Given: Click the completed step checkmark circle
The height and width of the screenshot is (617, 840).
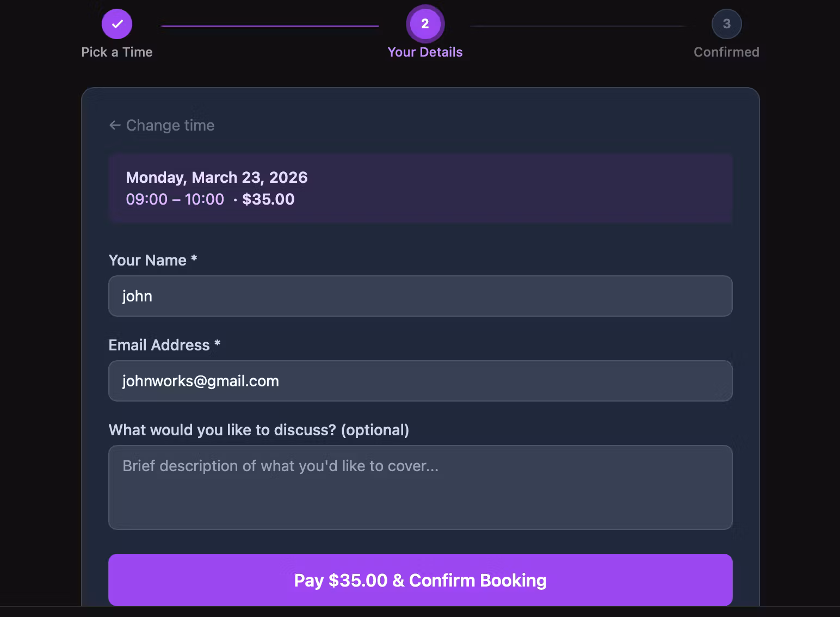Looking at the screenshot, I should click(117, 24).
